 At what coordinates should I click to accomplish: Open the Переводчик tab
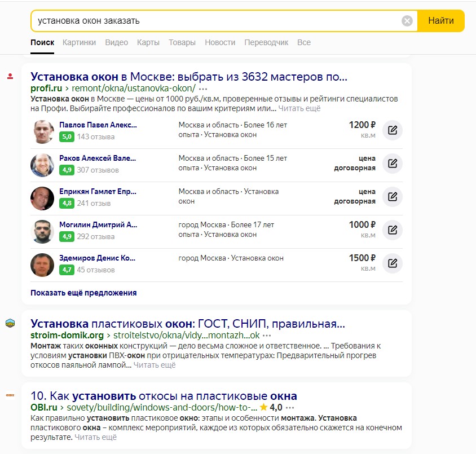[266, 42]
